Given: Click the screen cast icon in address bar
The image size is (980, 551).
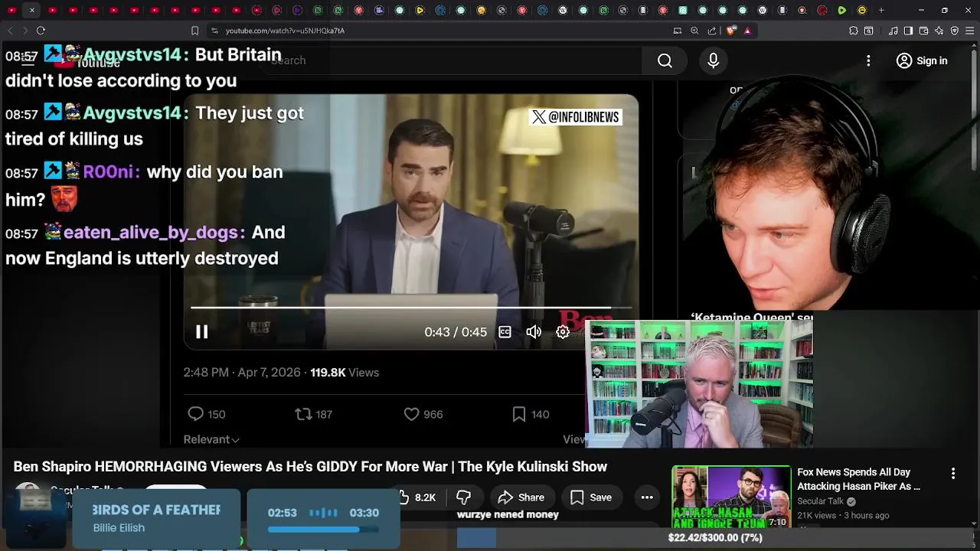Looking at the screenshot, I should 677,31.
